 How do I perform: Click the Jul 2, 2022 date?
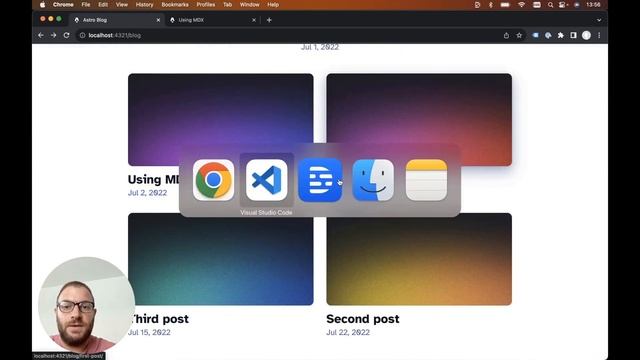[147, 193]
